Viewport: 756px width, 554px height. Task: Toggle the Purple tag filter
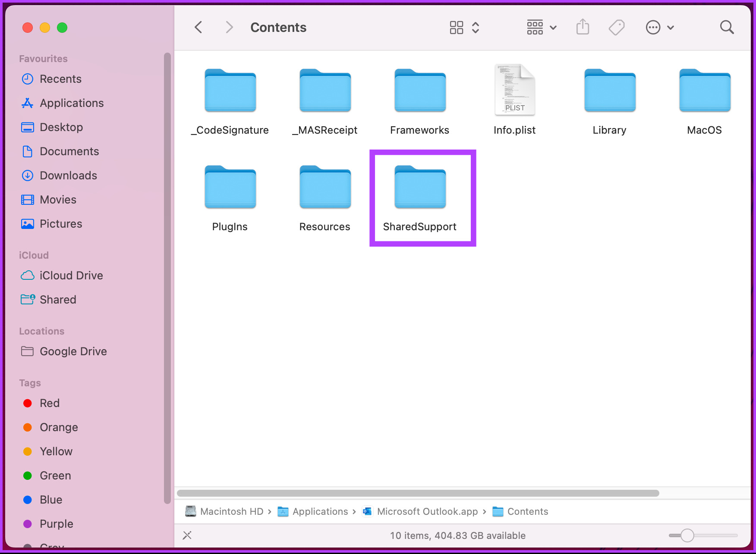click(x=57, y=524)
